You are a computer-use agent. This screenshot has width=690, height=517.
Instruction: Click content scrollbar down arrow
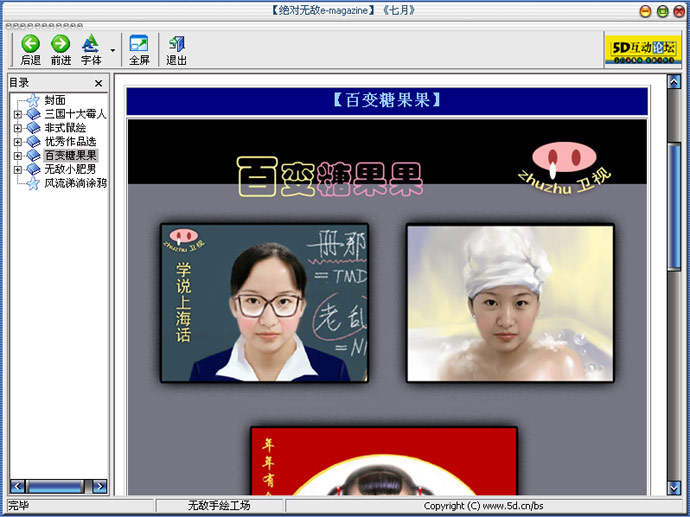674,488
